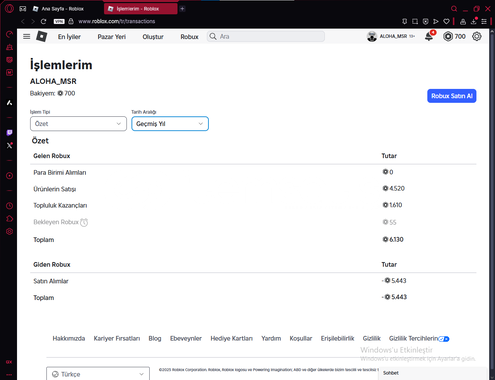Screen dimensions: 495x380
Task: Click the padlock site security icon
Action: click(x=71, y=21)
